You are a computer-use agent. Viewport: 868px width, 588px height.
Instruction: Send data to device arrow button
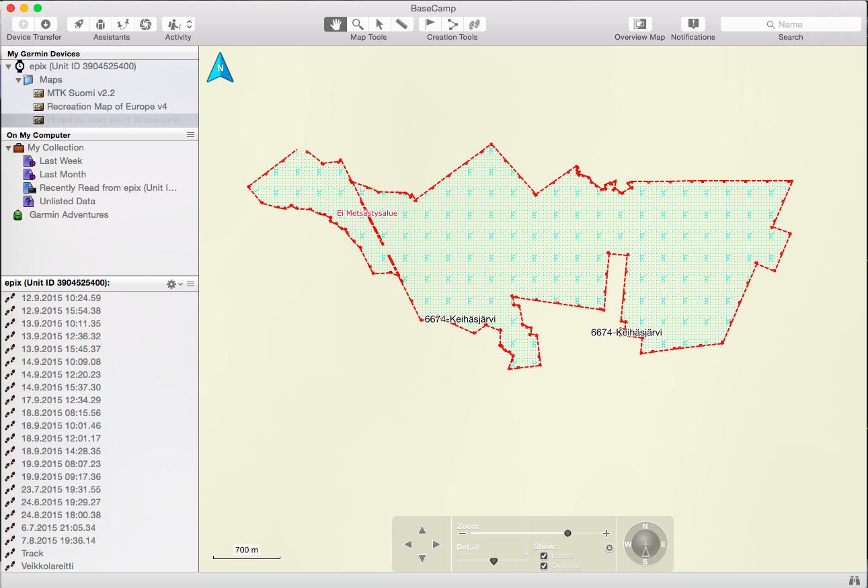[x=24, y=24]
